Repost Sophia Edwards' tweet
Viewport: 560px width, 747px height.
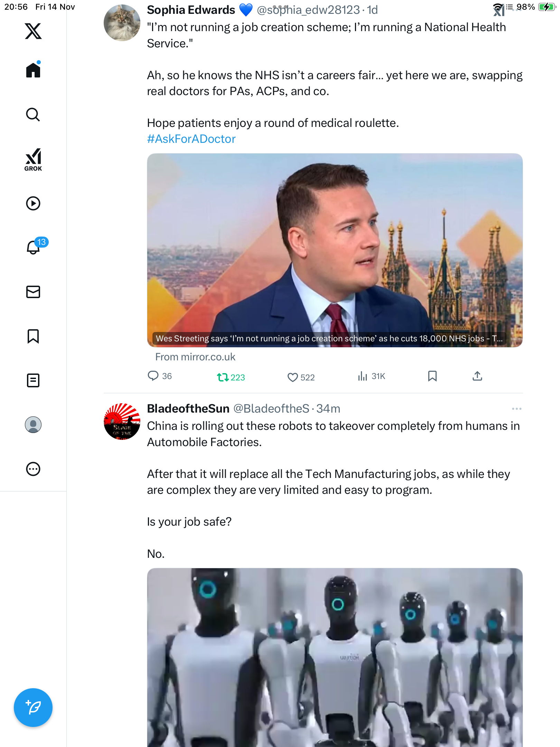tap(223, 377)
